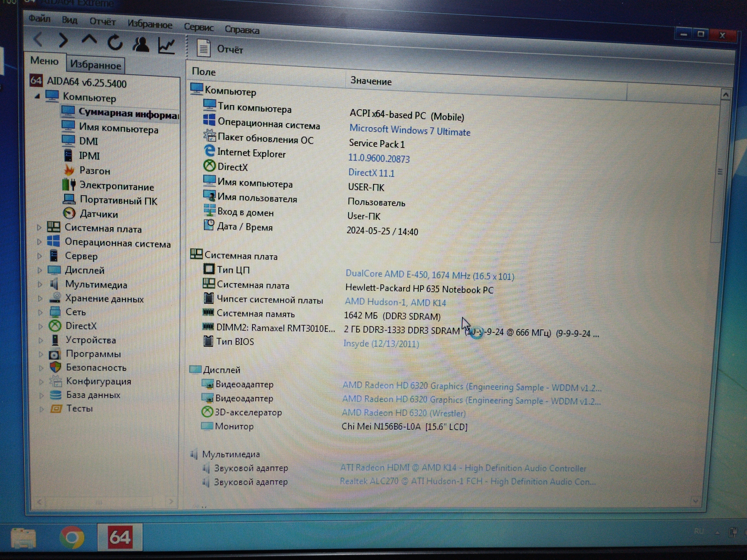
Task: Click the Конфигурация gear icon
Action: (56, 381)
